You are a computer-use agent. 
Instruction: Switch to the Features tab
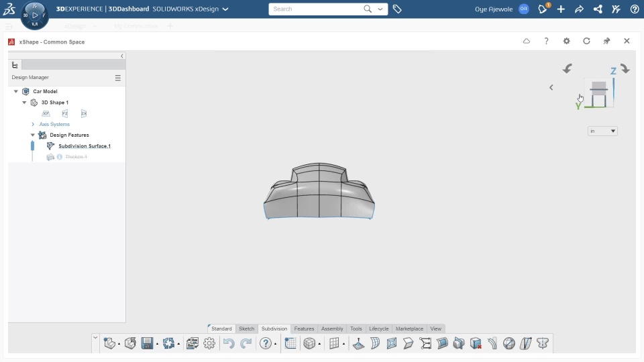[304, 328]
